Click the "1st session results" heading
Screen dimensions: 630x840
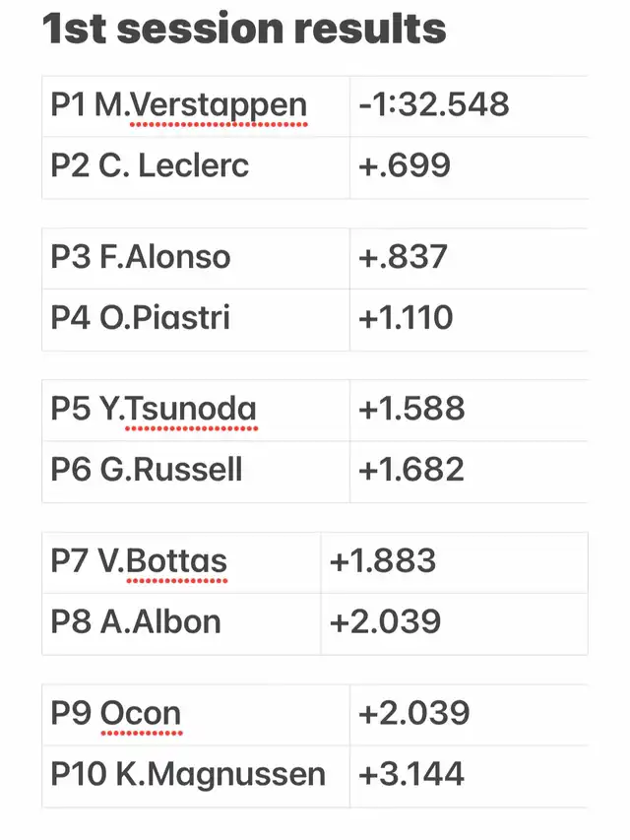point(244,30)
